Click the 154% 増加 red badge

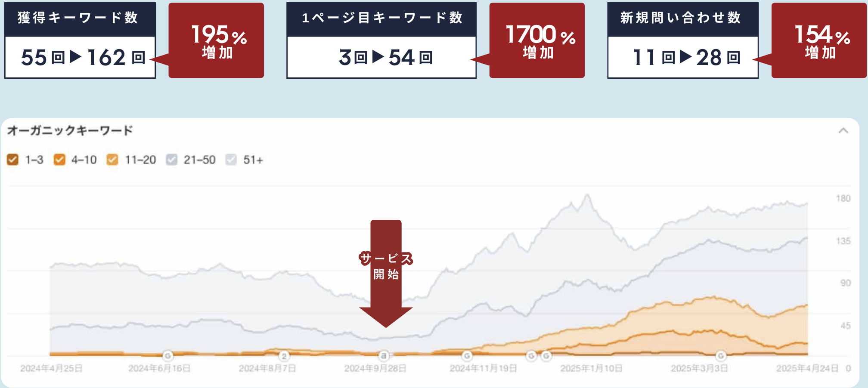pos(819,40)
